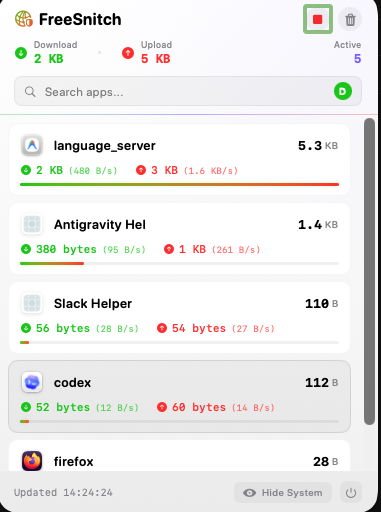This screenshot has height=512, width=381.
Task: Click the 60 bytes upload value
Action: (199, 407)
